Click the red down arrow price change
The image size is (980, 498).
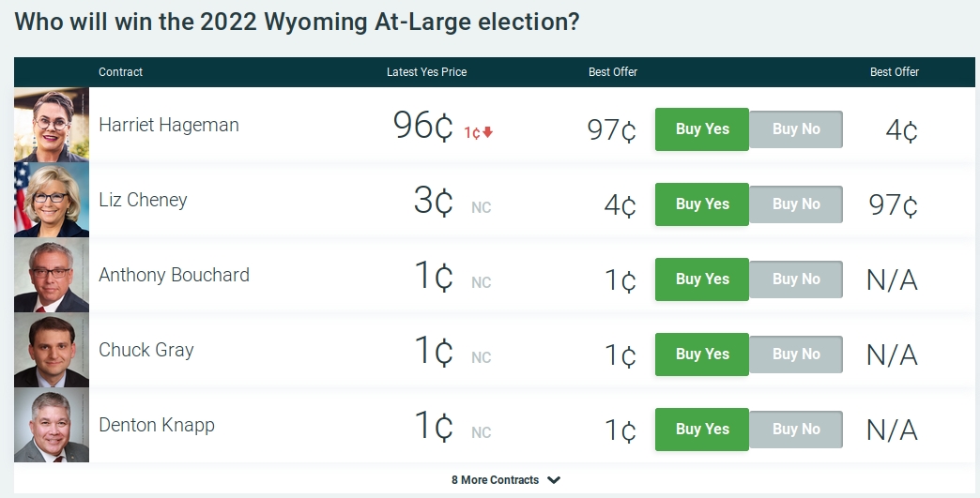[487, 132]
